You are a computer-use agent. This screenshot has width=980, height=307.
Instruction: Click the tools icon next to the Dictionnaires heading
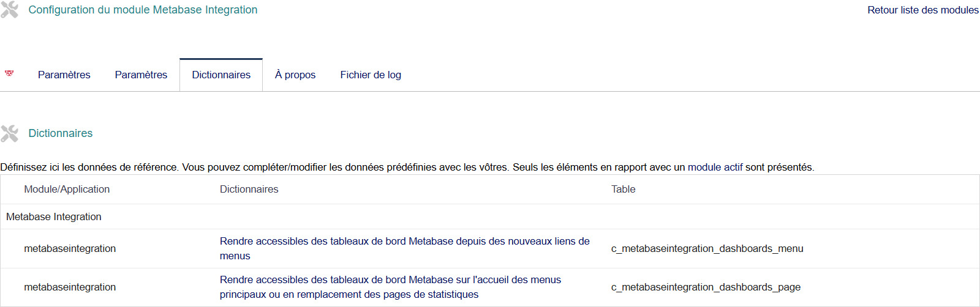(9, 133)
